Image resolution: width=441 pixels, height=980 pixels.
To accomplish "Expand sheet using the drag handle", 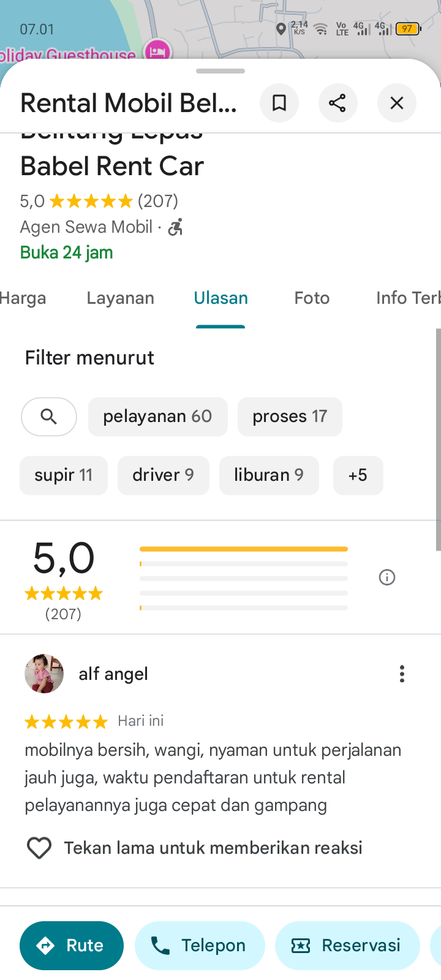I will [x=221, y=71].
